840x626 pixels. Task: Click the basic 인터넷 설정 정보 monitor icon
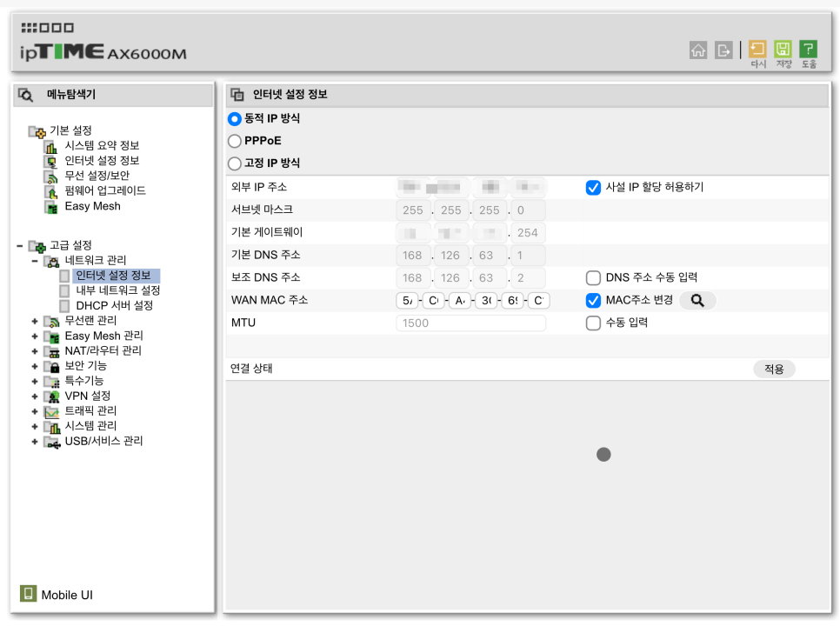pos(51,161)
